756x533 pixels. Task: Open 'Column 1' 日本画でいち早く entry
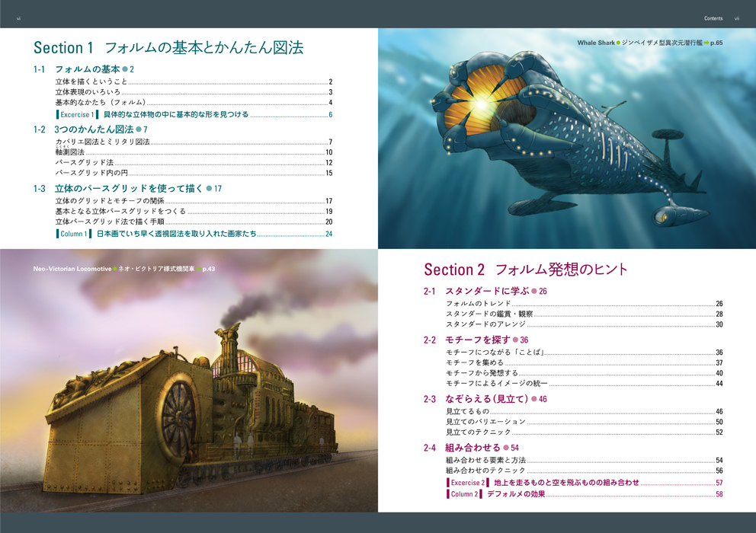pyautogui.click(x=194, y=235)
